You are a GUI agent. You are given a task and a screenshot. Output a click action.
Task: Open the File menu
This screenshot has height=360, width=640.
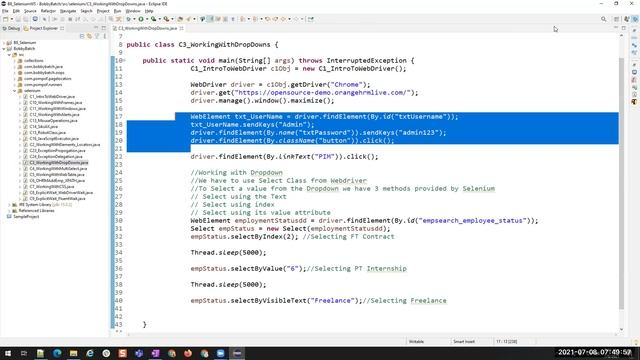click(x=5, y=11)
